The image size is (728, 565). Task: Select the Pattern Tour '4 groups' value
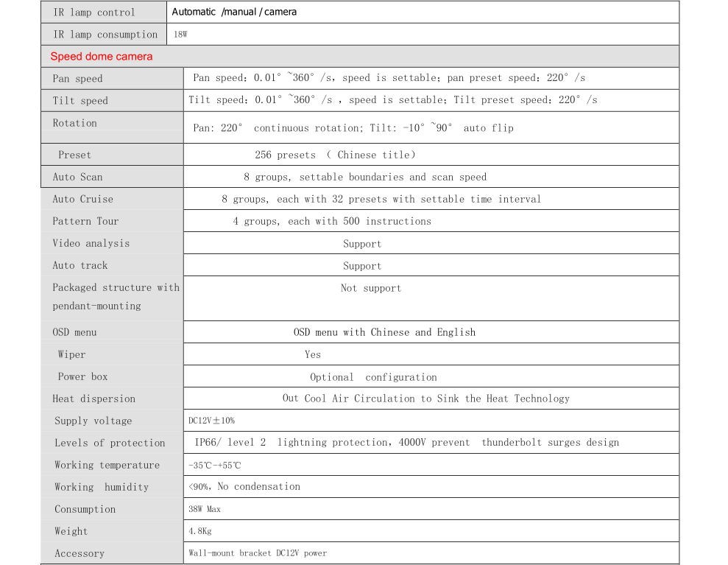(x=332, y=221)
